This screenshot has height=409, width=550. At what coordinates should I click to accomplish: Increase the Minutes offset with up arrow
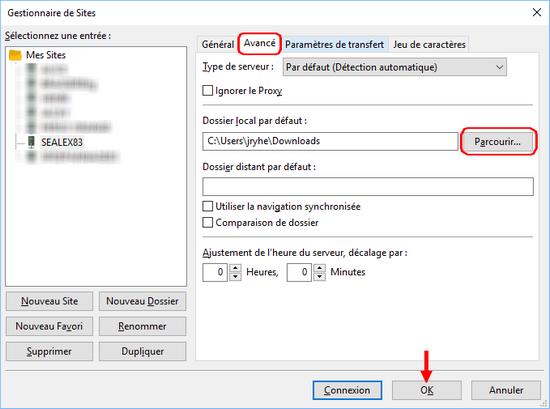[319, 268]
